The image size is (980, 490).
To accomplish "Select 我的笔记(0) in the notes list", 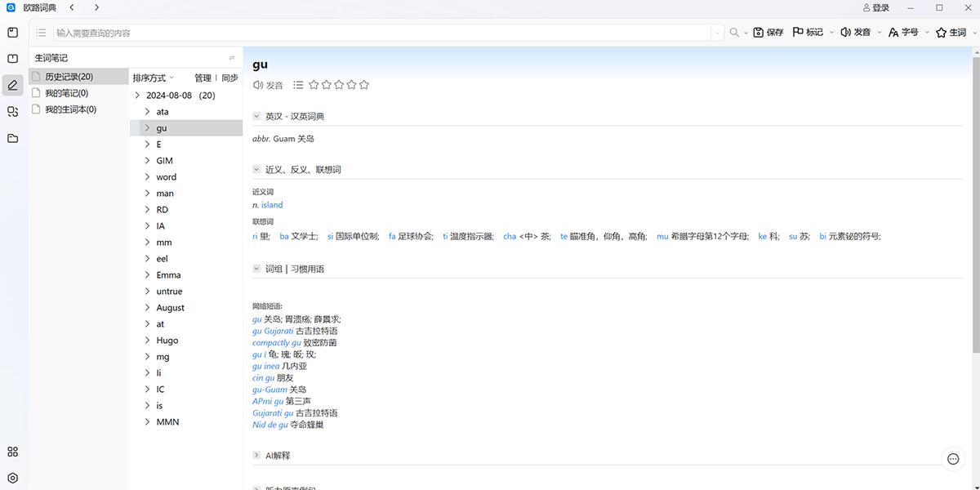I will click(66, 93).
